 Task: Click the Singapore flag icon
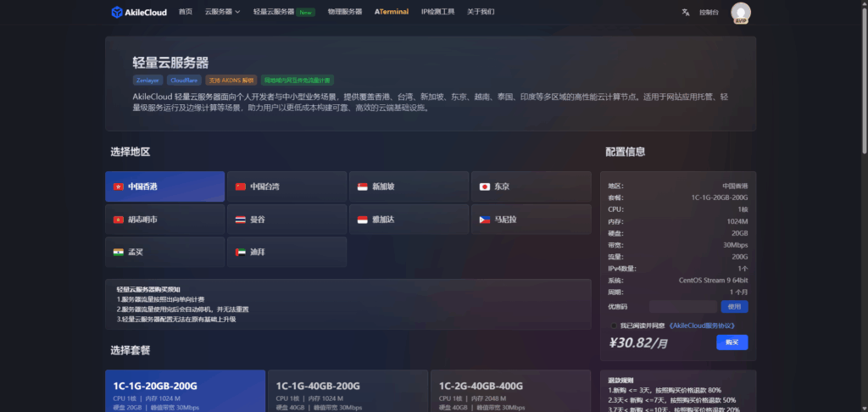pos(363,187)
